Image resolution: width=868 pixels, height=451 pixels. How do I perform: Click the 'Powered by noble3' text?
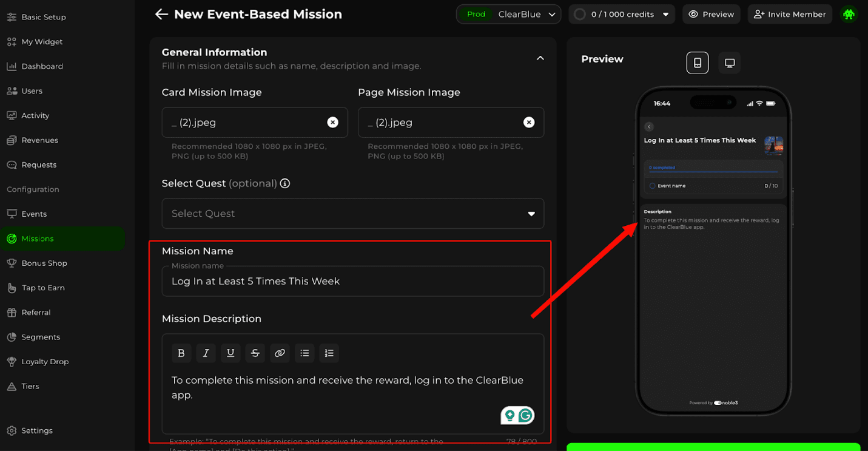point(713,402)
